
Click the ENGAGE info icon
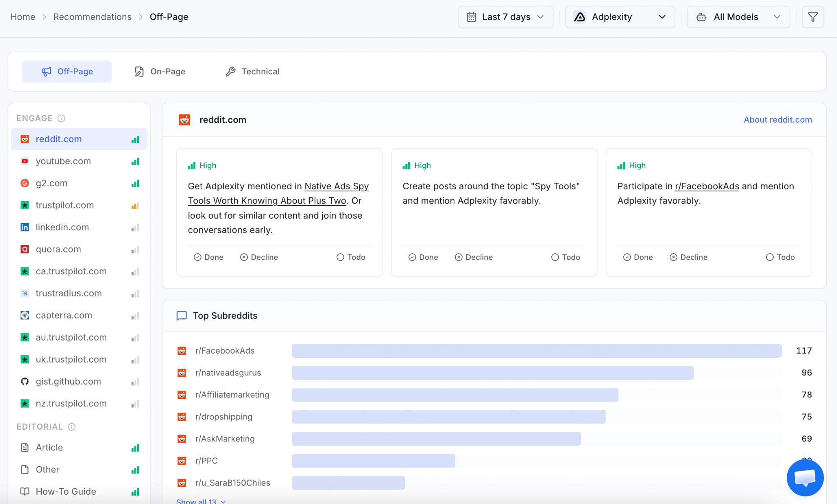pyautogui.click(x=61, y=119)
